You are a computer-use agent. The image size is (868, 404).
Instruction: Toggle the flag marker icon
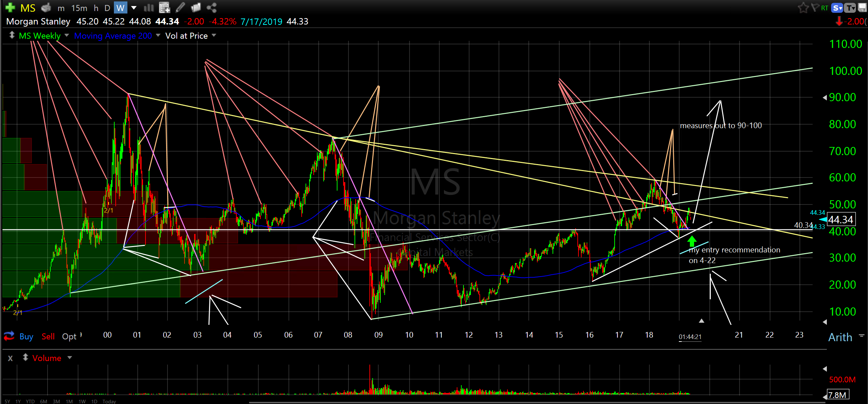(x=815, y=8)
